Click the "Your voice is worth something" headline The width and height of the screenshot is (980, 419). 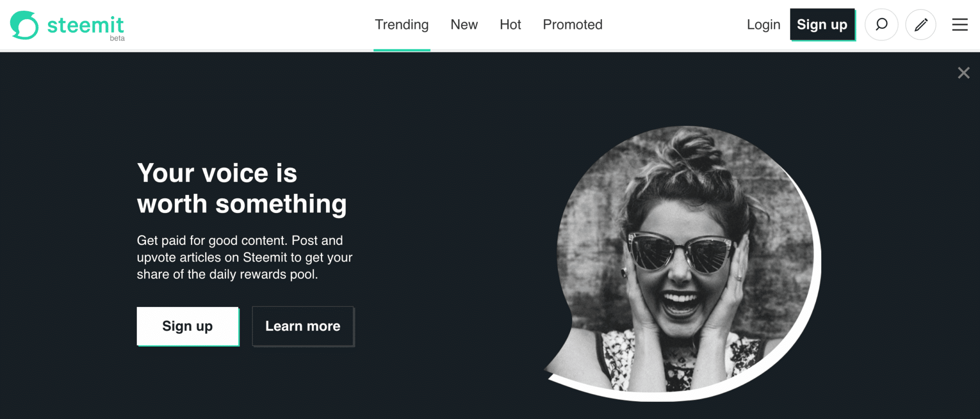[x=242, y=188]
